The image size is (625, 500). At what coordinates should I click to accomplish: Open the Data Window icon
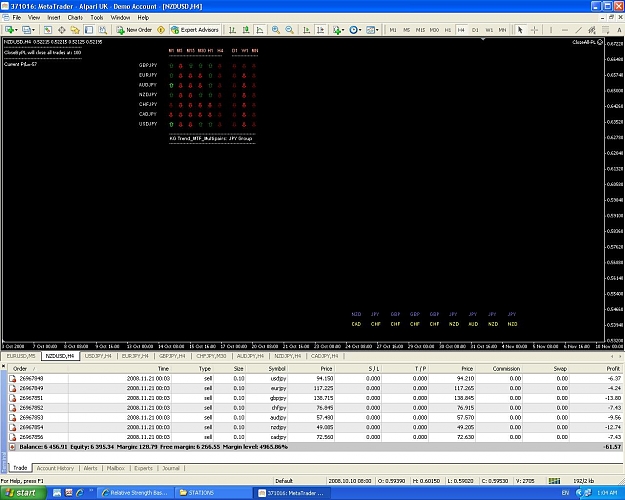point(61,30)
